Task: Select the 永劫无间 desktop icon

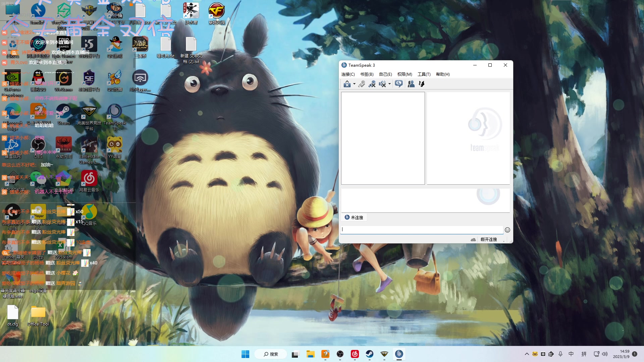Action: (64, 148)
